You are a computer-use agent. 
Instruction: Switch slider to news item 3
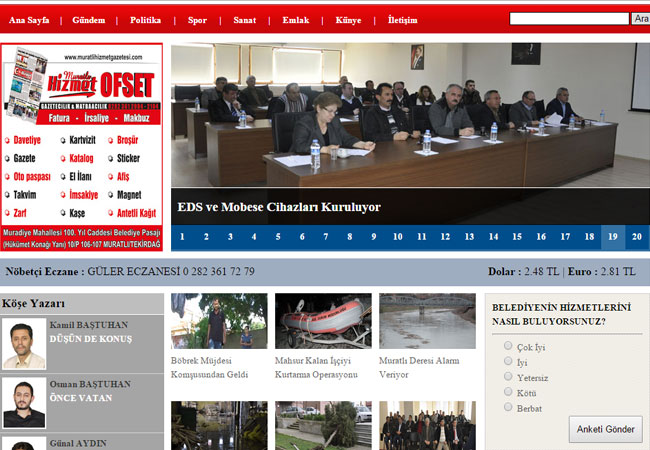[230, 237]
